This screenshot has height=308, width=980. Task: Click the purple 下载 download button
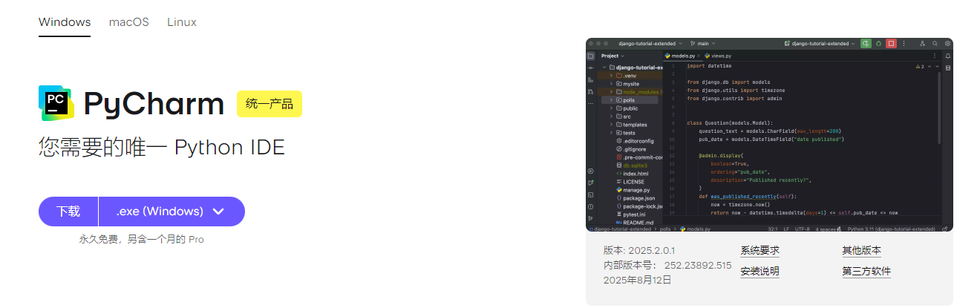68,212
